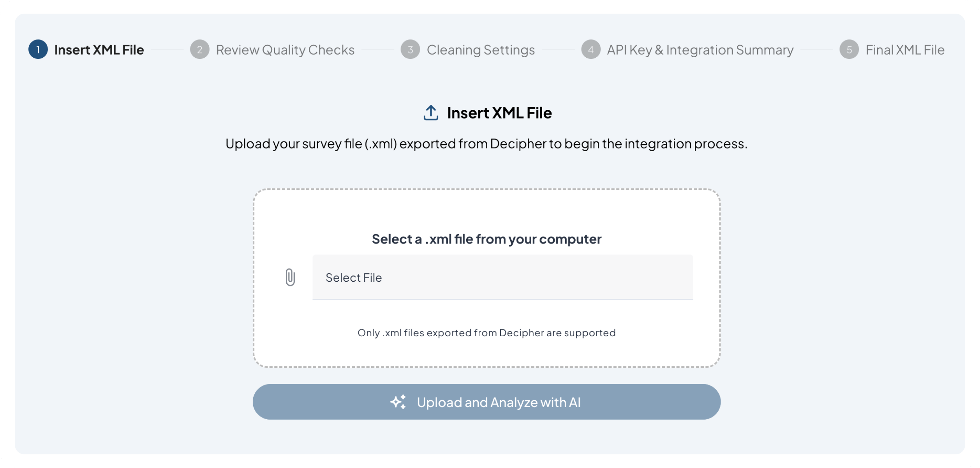Open API Key & Integration Summary step
The height and width of the screenshot is (468, 980).
point(700,50)
